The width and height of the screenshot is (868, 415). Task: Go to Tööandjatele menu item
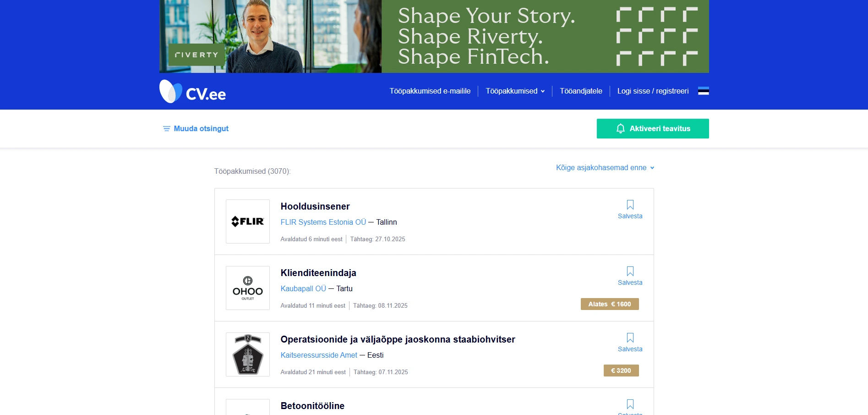(x=581, y=91)
